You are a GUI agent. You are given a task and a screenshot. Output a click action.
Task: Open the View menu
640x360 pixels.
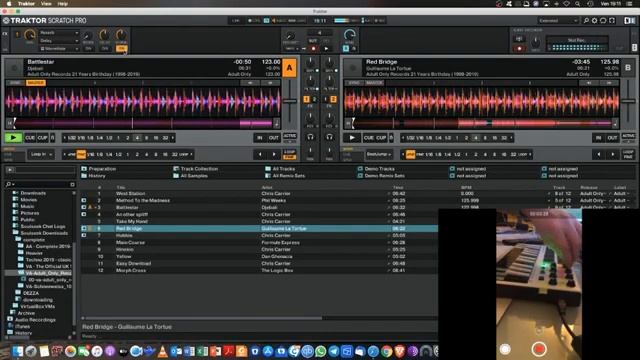click(46, 4)
